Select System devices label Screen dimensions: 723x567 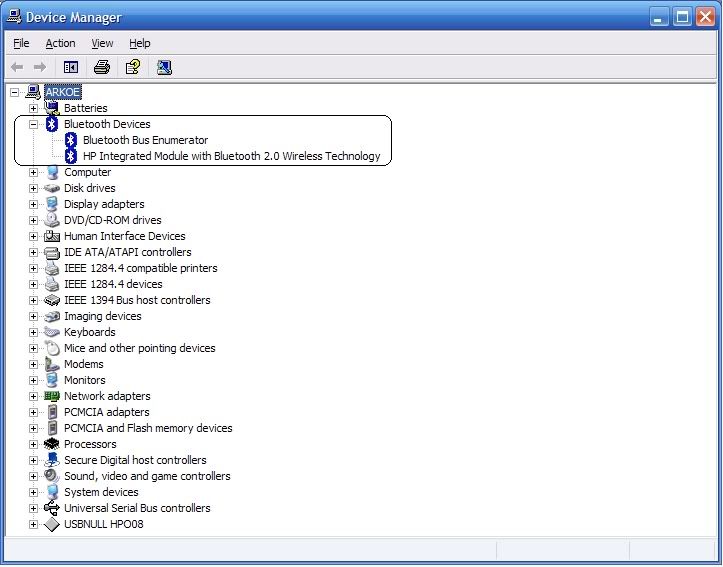coord(101,492)
